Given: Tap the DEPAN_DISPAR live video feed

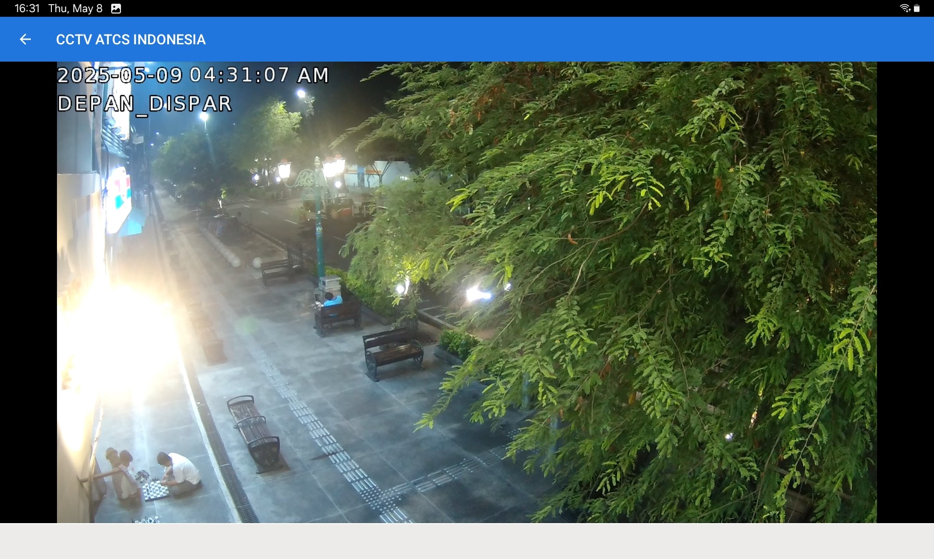Looking at the screenshot, I should coord(467,292).
